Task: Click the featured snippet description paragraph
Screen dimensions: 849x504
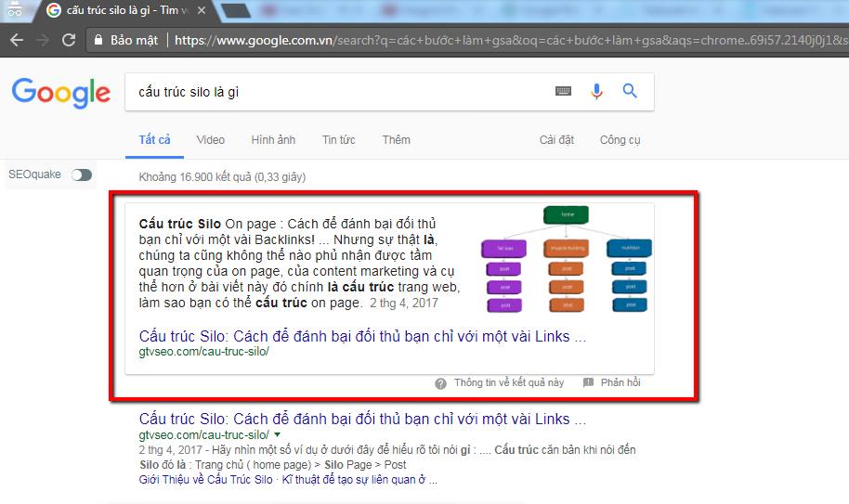Action: pos(299,264)
